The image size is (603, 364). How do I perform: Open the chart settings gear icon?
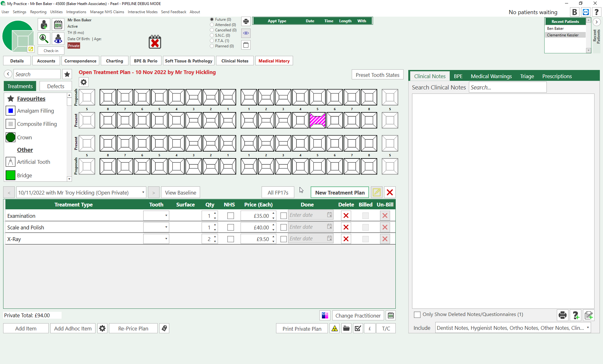[84, 82]
